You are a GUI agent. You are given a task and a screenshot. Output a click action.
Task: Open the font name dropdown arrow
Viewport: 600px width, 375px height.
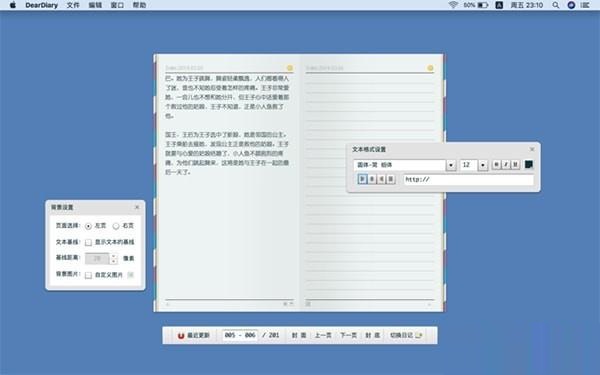(451, 165)
